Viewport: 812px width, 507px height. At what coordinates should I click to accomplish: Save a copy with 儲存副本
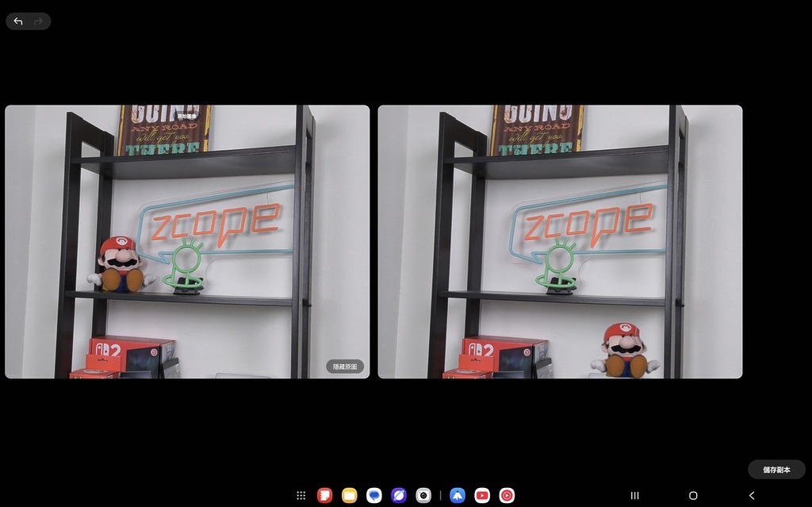point(776,470)
